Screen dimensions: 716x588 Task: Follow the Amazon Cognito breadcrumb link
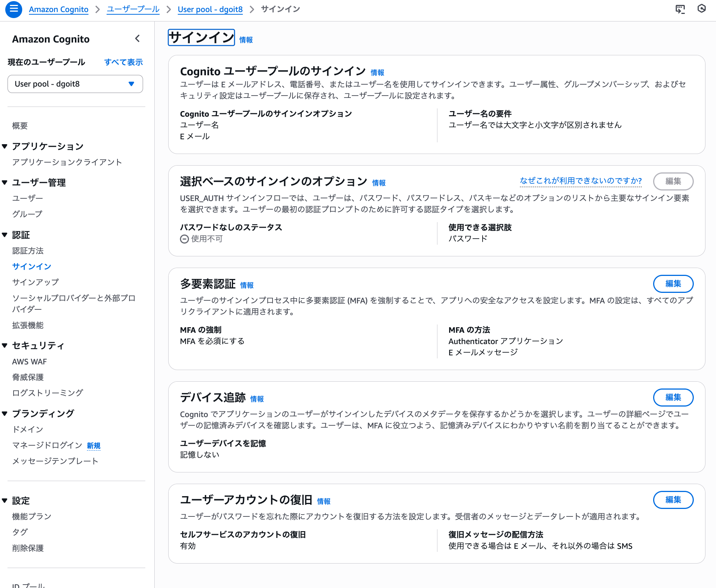[x=58, y=9]
